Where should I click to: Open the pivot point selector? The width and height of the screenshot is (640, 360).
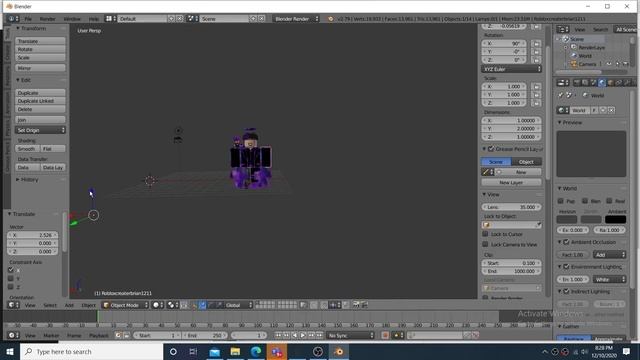point(172,305)
